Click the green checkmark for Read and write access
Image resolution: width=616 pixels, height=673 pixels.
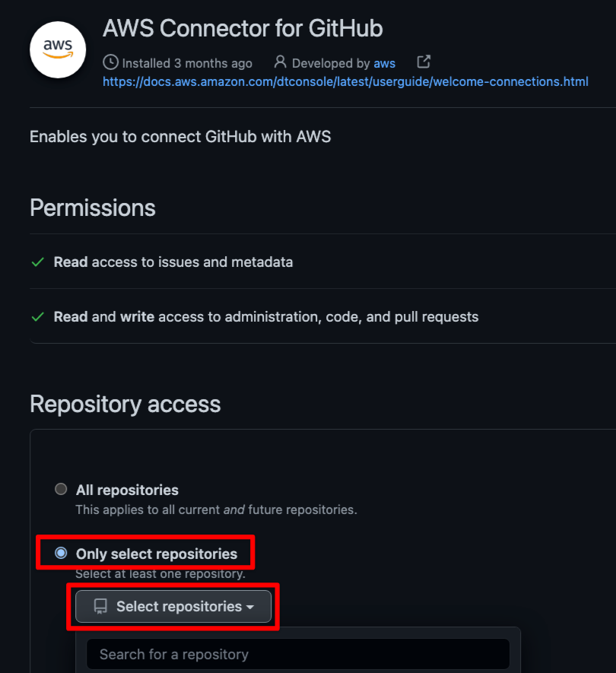[37, 317]
